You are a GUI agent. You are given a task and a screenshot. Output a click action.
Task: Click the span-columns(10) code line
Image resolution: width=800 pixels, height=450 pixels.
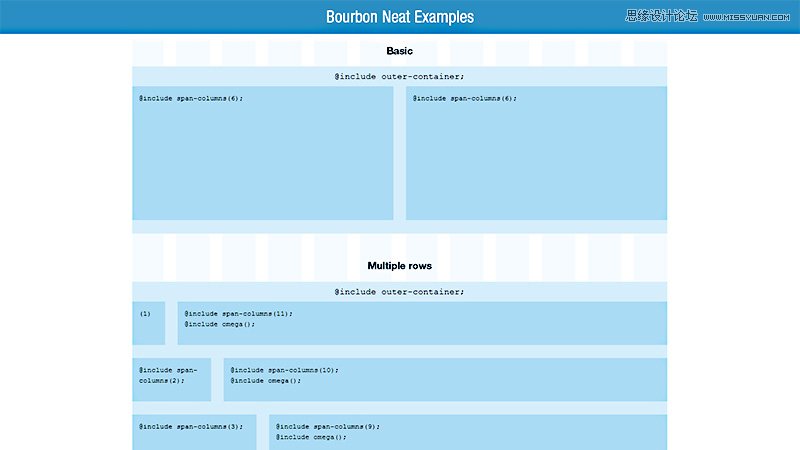(x=284, y=369)
